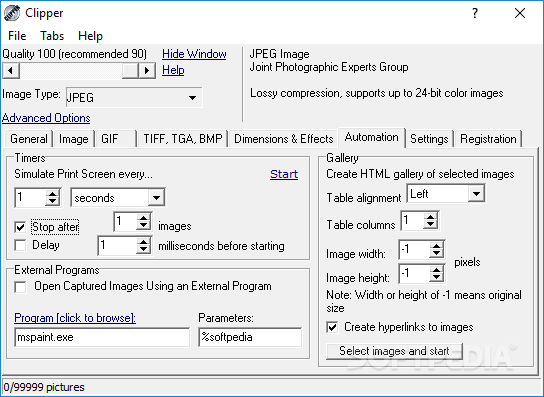Image resolution: width=544 pixels, height=397 pixels.
Task: Decrease the Table columns value
Action: click(431, 225)
